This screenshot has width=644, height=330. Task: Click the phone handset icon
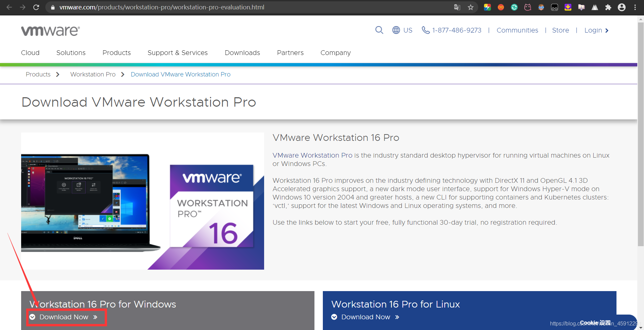click(426, 30)
